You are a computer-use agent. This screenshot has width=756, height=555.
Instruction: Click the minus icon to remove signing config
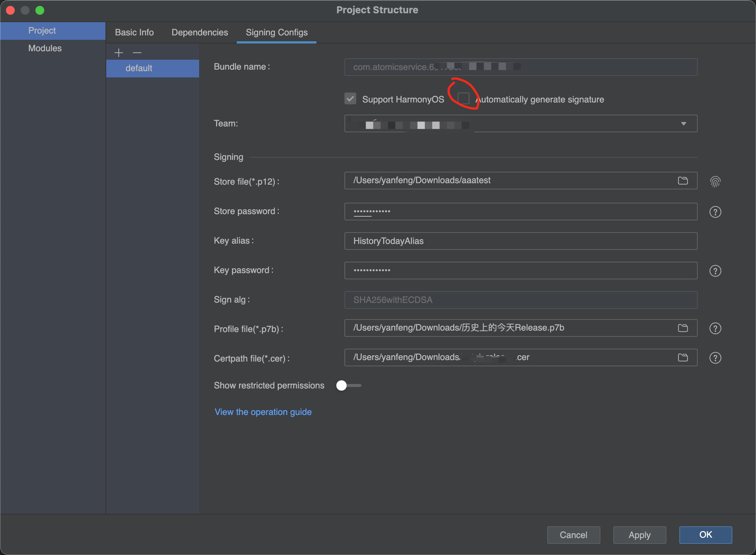coord(137,53)
